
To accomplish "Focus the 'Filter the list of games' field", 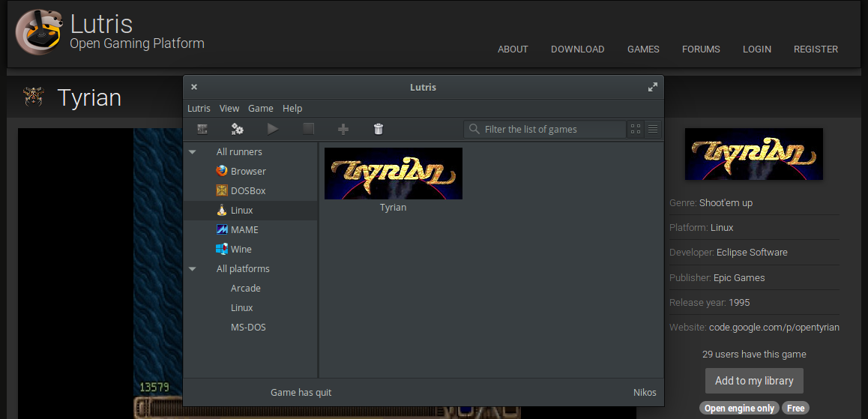I will pos(545,129).
